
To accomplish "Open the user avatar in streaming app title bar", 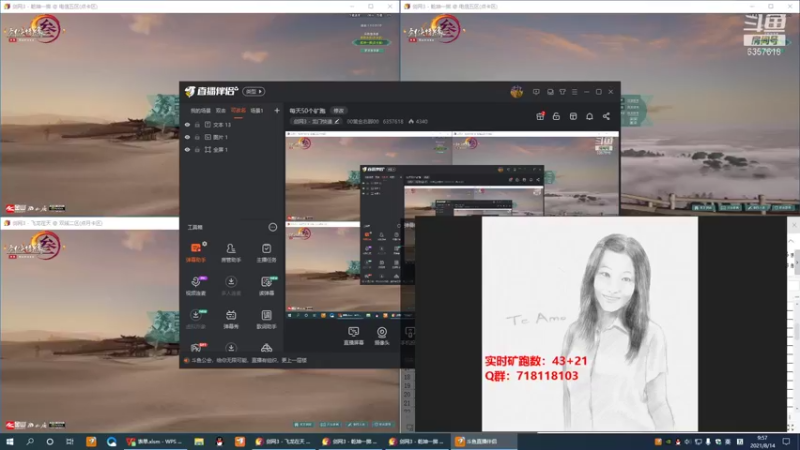I will [516, 92].
